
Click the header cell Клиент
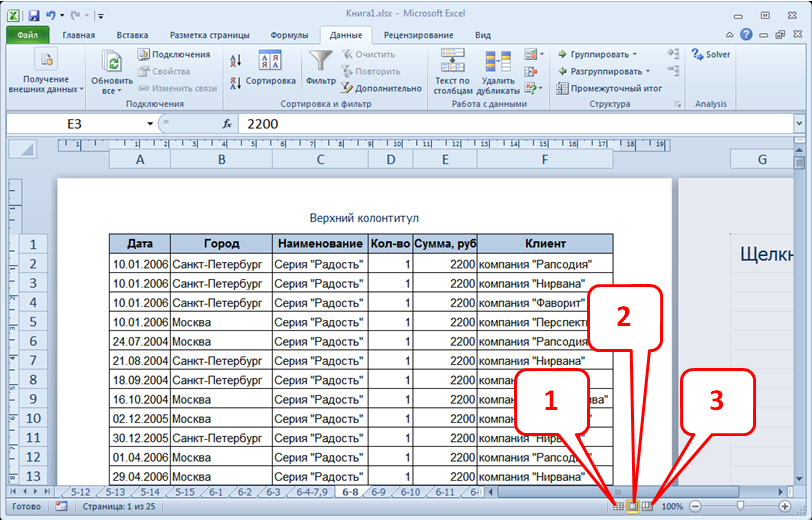point(544,244)
